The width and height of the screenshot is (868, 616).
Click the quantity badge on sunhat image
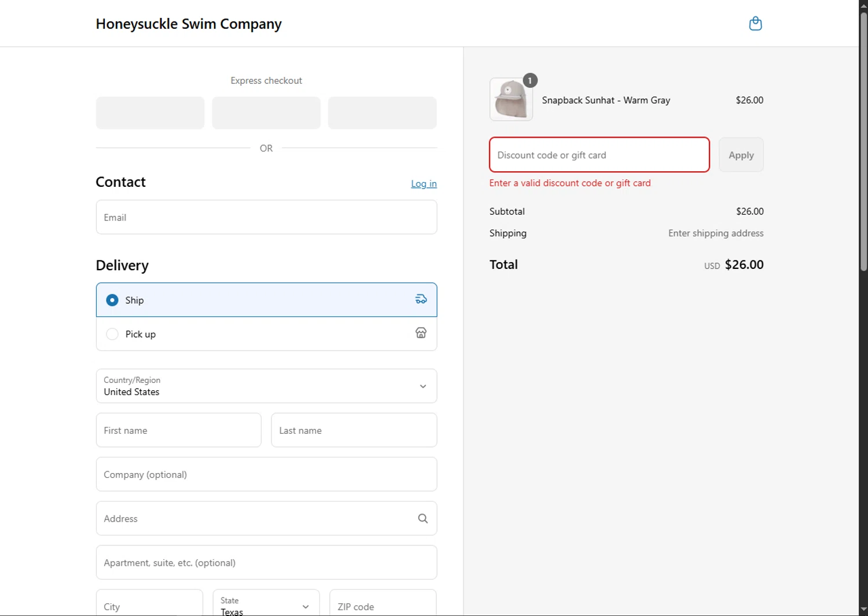tap(530, 80)
